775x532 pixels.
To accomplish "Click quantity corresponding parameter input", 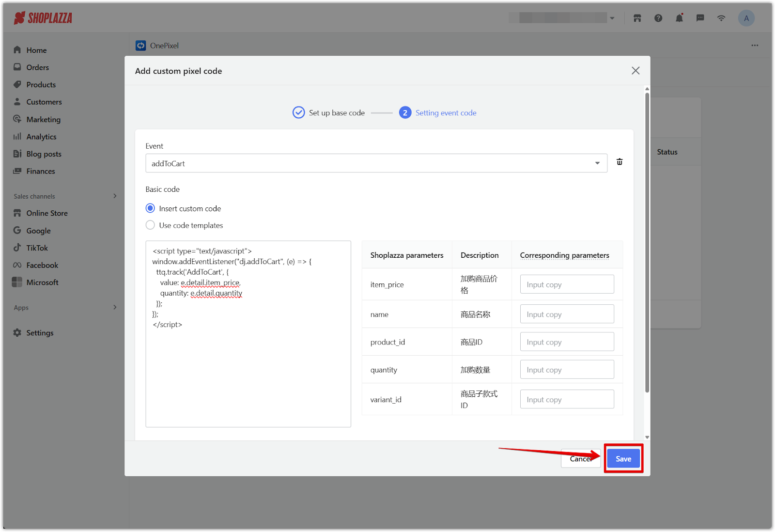I will [x=567, y=370].
